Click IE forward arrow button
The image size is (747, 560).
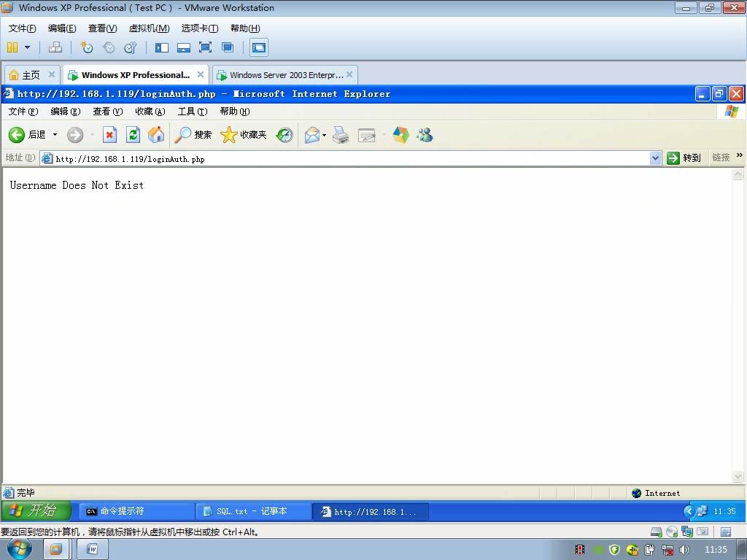click(75, 135)
